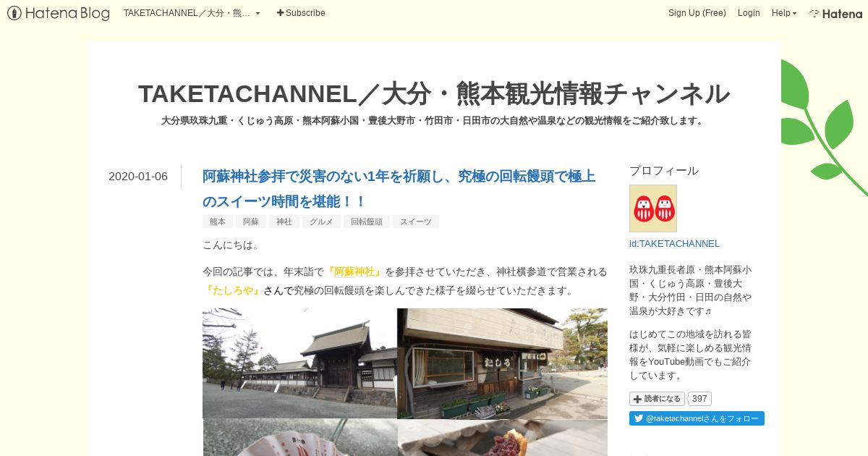This screenshot has height=456, width=868.
Task: View the red bean filling photo
Action: 503,438
